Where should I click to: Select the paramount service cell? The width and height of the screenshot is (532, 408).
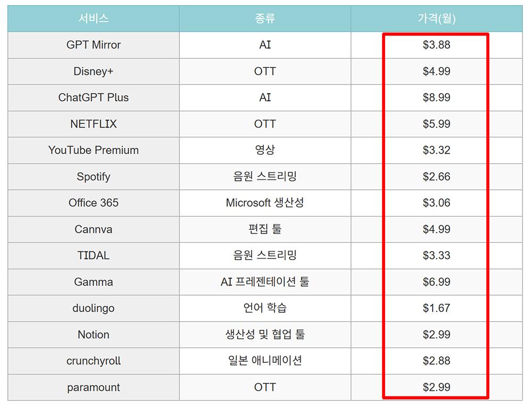pyautogui.click(x=94, y=387)
